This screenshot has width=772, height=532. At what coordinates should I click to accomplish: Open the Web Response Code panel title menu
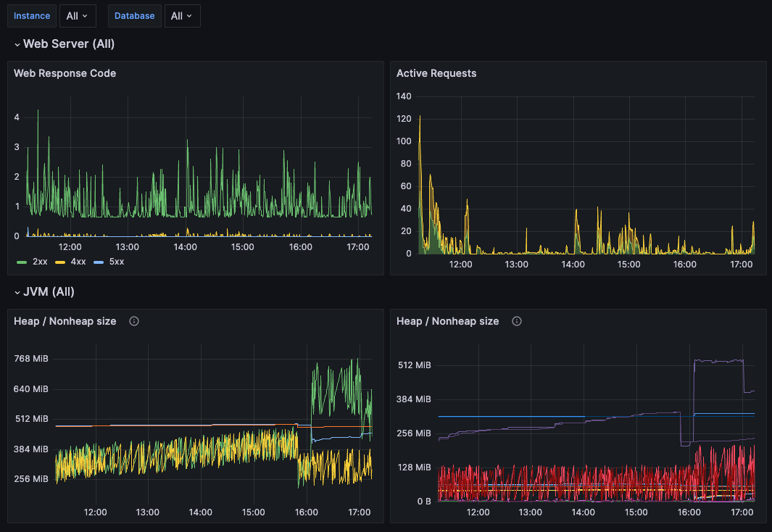(65, 73)
